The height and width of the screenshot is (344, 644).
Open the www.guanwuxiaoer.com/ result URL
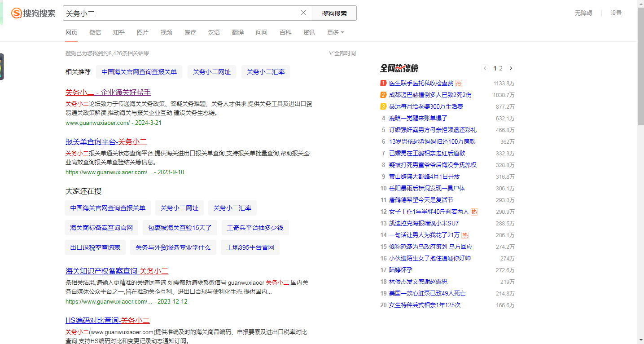point(98,123)
